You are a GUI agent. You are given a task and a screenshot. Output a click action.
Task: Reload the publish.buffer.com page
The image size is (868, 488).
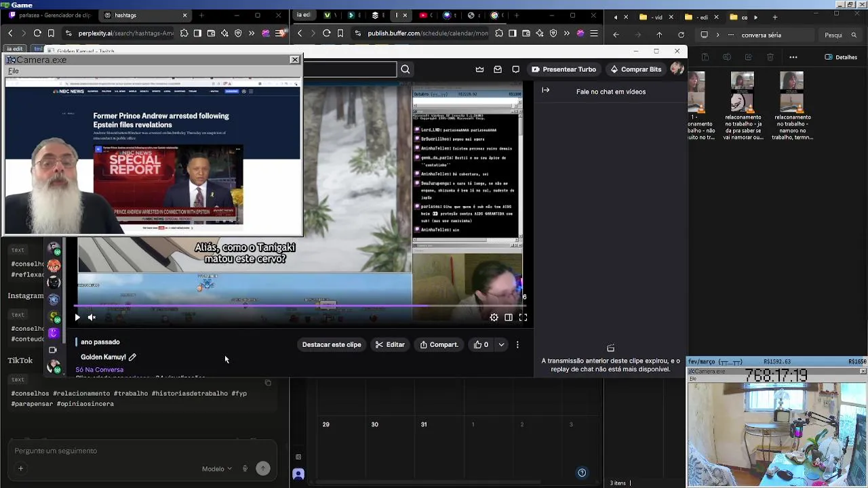(x=327, y=33)
